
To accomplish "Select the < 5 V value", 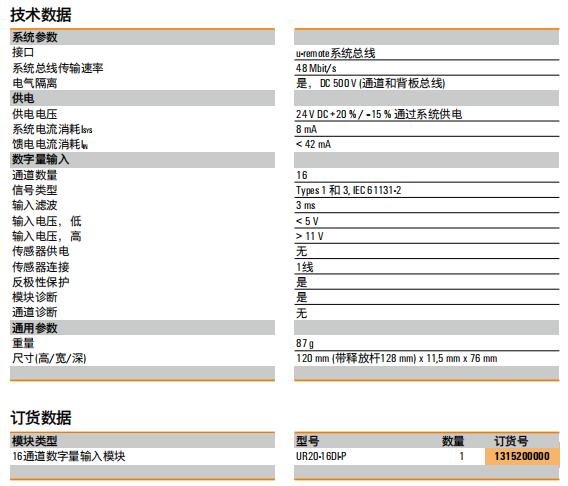I will [x=307, y=221].
